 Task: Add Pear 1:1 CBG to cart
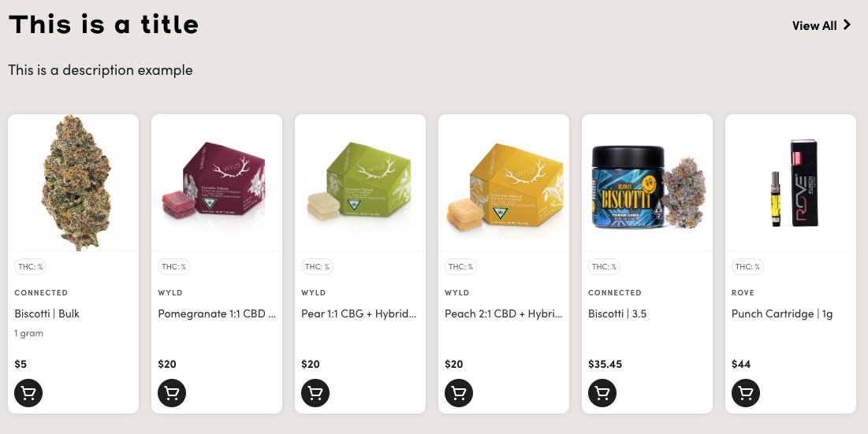315,393
